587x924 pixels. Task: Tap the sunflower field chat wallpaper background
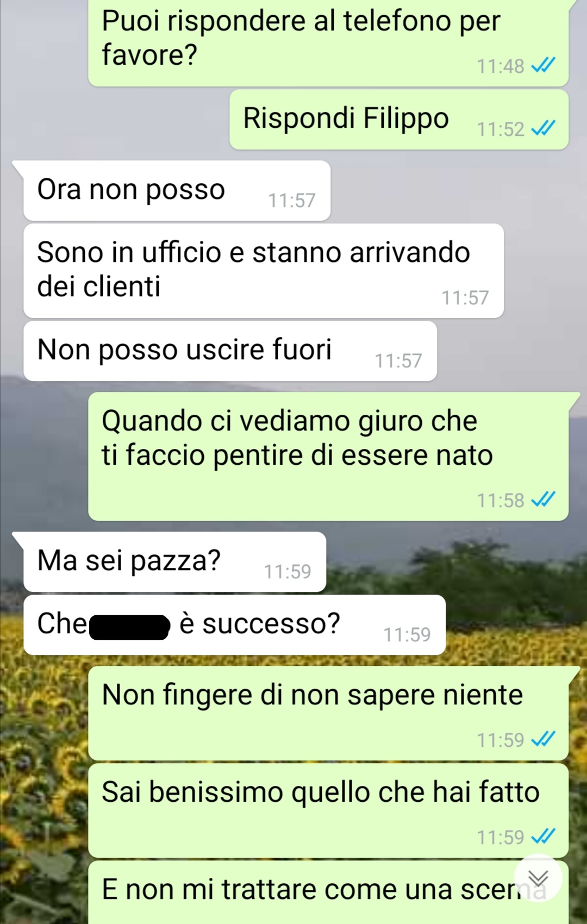(x=43, y=761)
